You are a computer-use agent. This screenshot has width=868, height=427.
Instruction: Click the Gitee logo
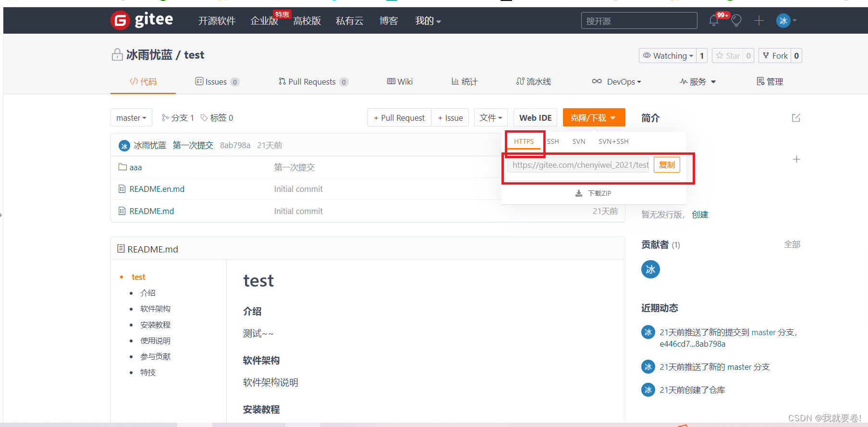[x=142, y=20]
